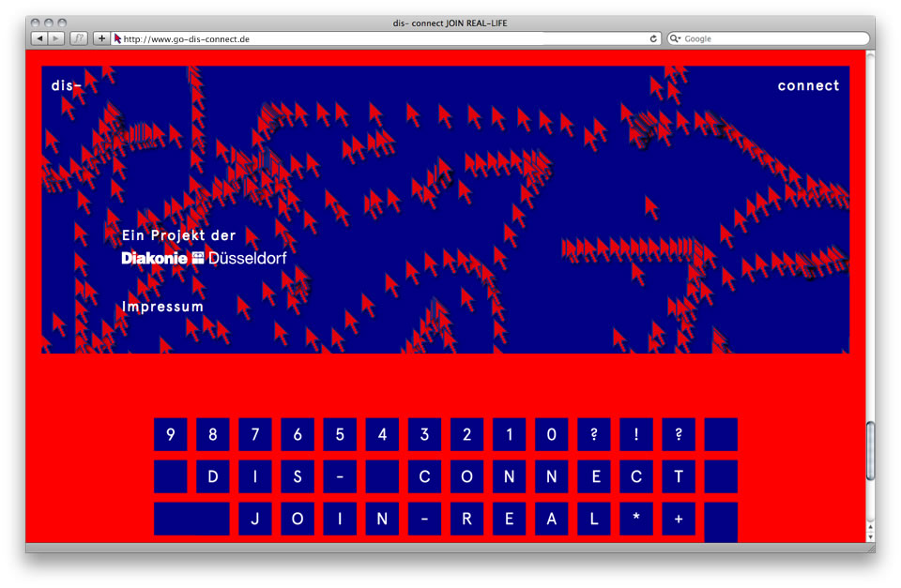901x588 pixels.
Task: Click the C key before O in CONNECT
Action: (x=424, y=476)
